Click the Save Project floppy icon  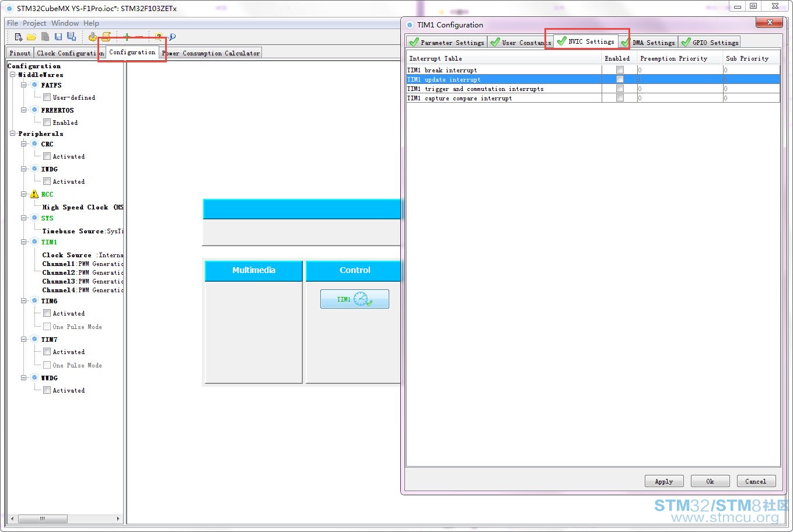point(58,37)
